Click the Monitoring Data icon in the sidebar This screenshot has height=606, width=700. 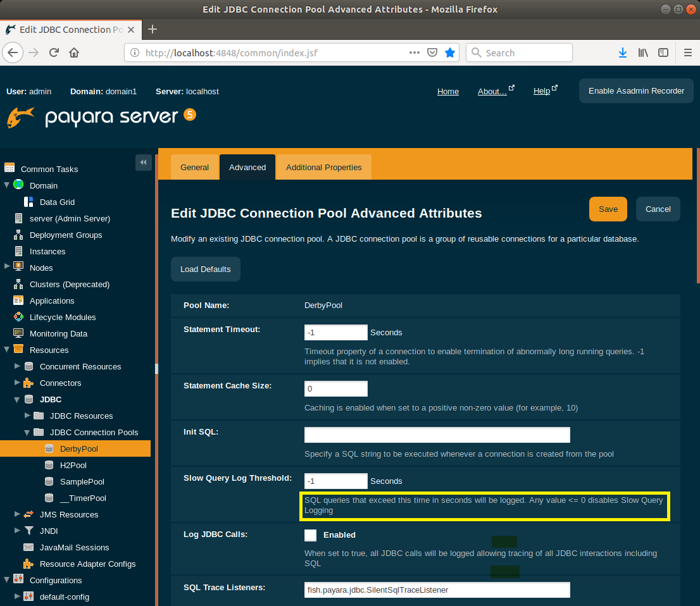pos(18,333)
